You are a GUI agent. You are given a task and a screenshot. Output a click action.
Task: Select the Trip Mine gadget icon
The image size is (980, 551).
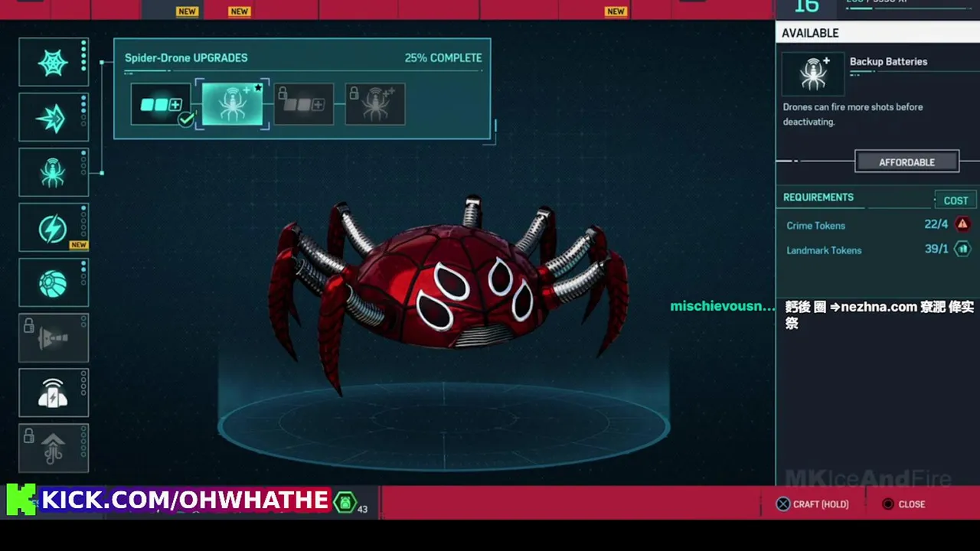[54, 393]
